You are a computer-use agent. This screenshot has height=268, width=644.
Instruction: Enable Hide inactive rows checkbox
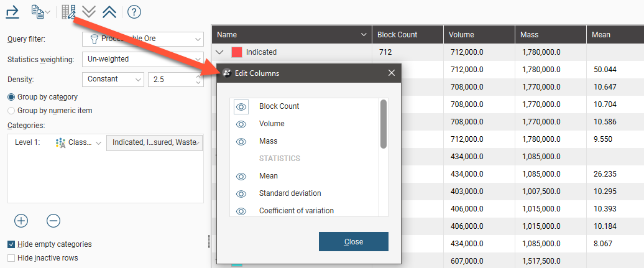11,257
